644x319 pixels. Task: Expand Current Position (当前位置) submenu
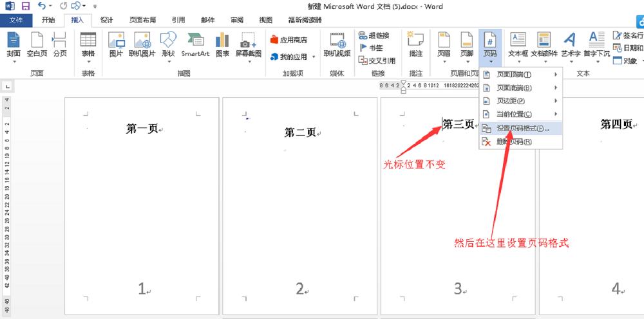[x=521, y=114]
